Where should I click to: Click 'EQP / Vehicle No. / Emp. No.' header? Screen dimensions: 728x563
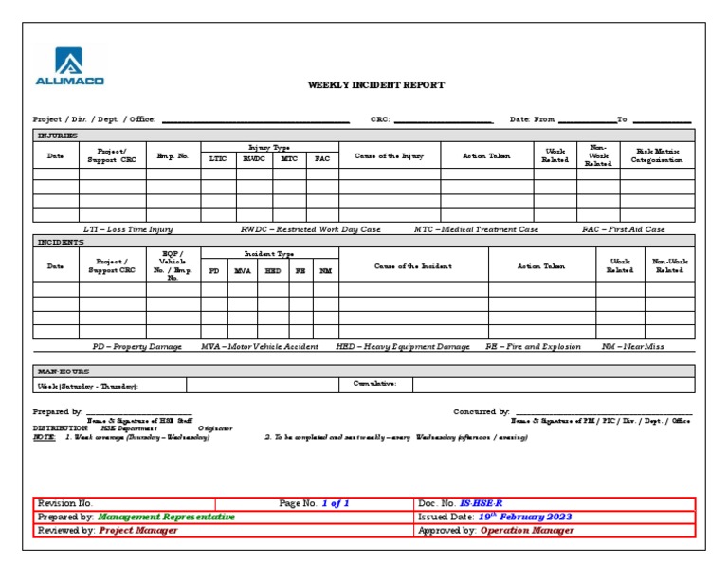[x=173, y=266]
